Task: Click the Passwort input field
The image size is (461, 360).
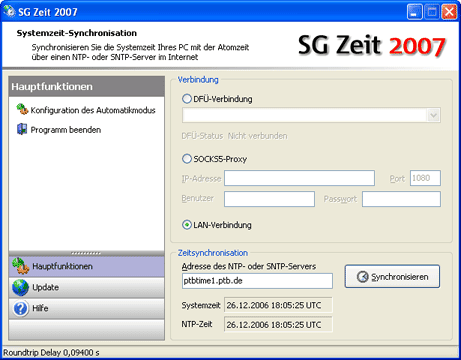Action: coord(401,199)
